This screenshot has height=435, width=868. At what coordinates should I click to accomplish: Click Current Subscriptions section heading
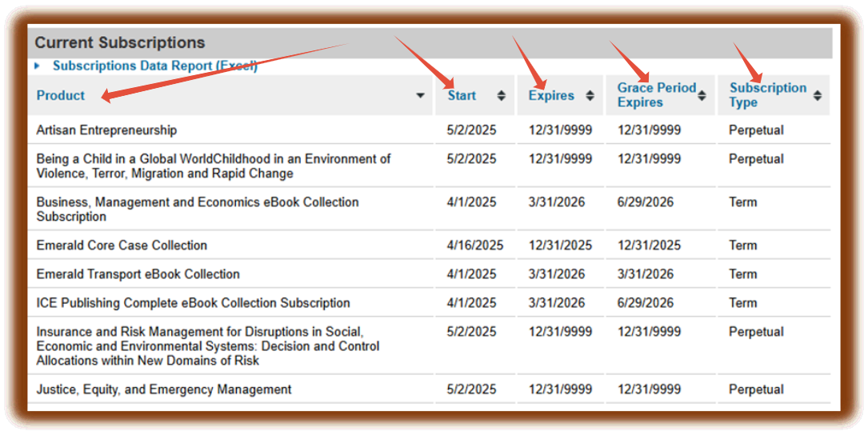[120, 42]
